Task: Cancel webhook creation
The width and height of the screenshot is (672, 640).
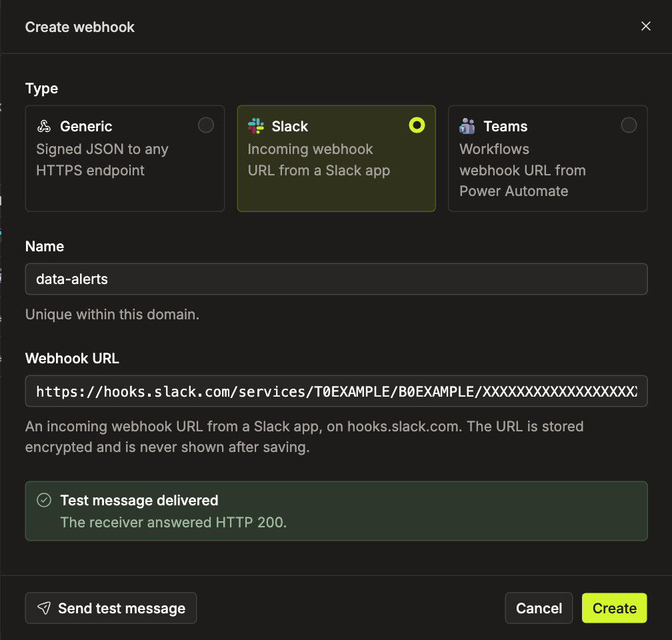Action: [x=539, y=608]
